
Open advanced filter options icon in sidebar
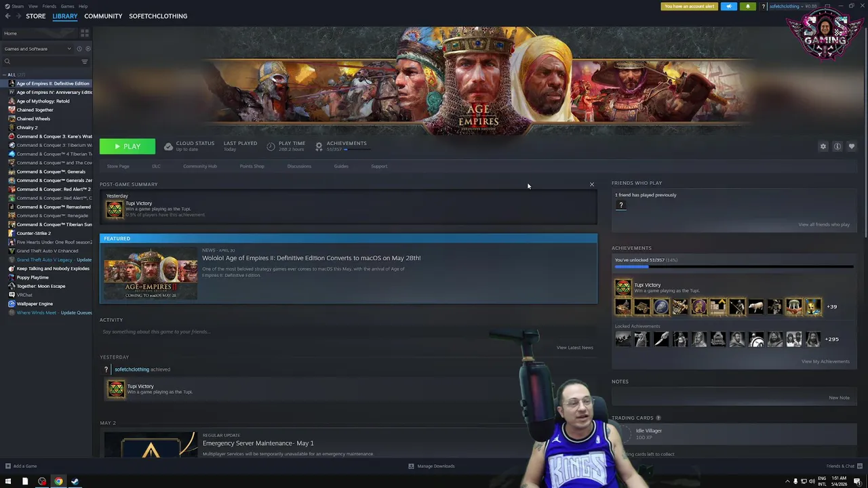pyautogui.click(x=85, y=62)
